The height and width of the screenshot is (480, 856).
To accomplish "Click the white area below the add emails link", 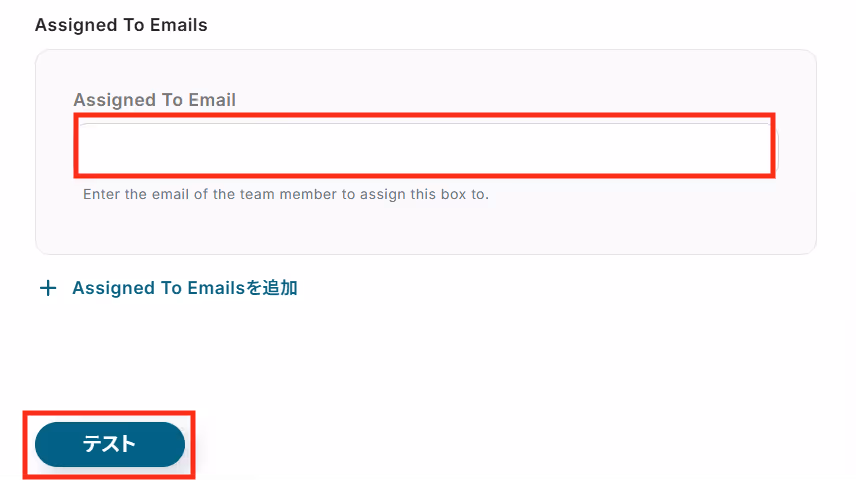I will click(426, 355).
